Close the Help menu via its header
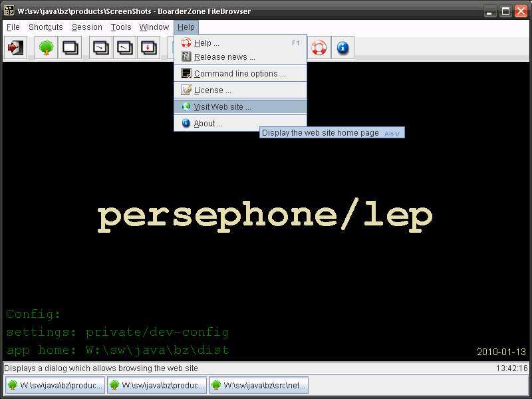 point(186,27)
